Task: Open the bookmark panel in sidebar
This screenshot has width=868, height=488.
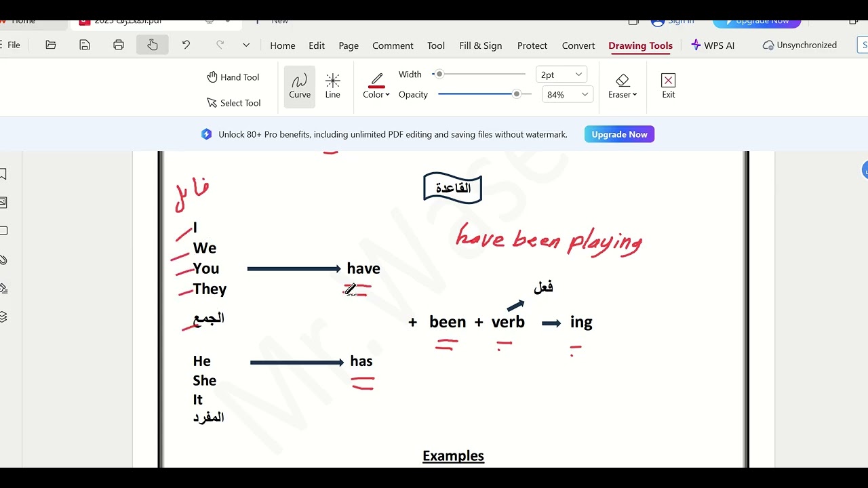Action: click(3, 174)
